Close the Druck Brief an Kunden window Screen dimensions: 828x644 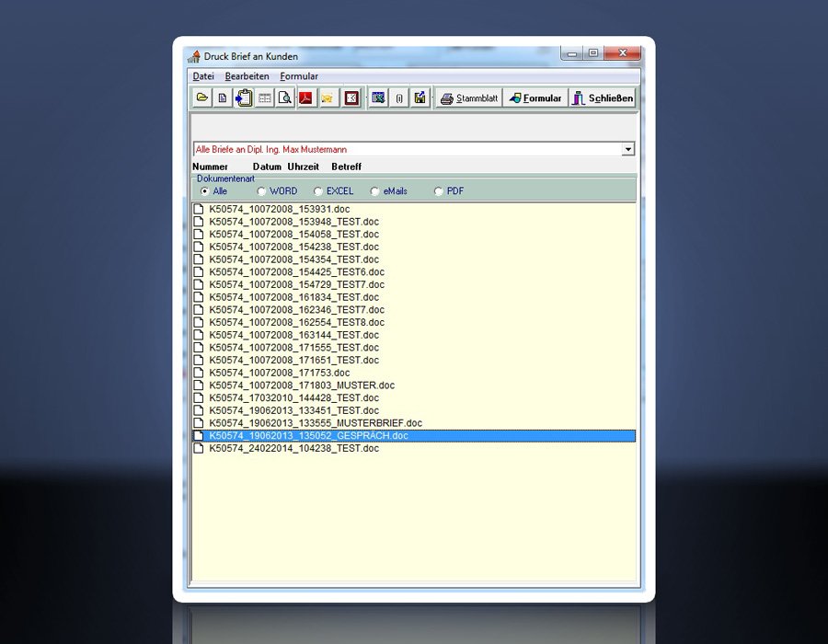pyautogui.click(x=623, y=53)
